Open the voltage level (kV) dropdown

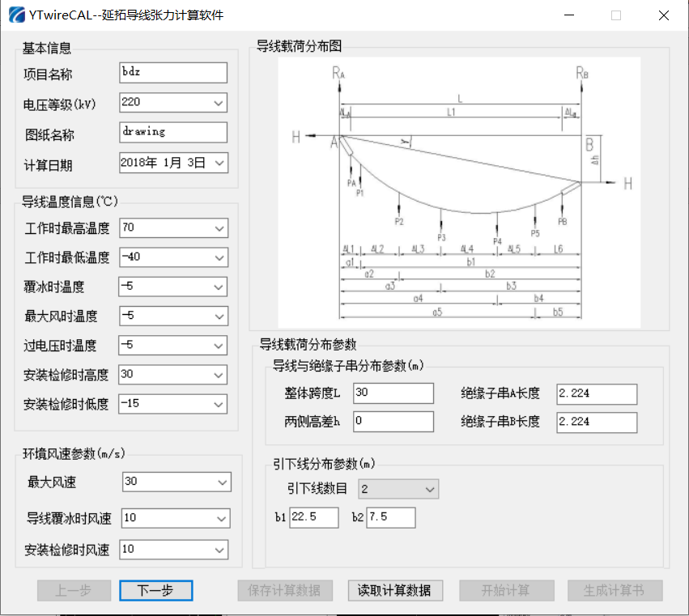[218, 103]
